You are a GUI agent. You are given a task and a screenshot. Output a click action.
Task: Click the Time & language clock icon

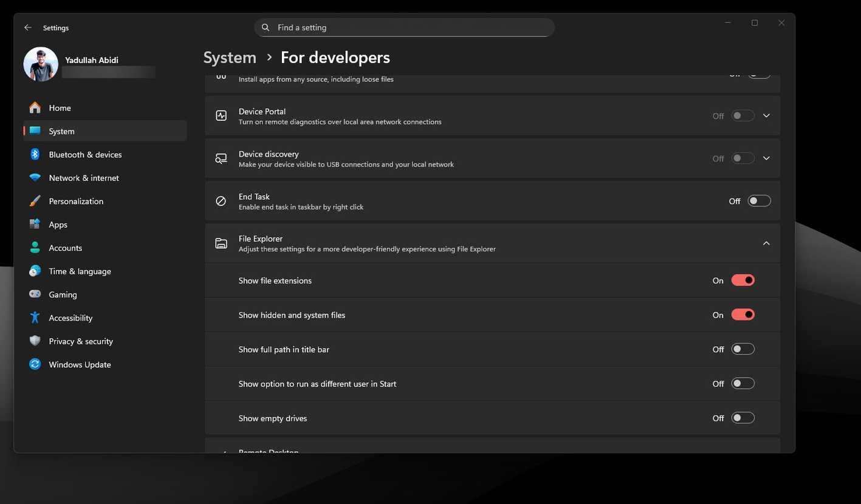(35, 271)
